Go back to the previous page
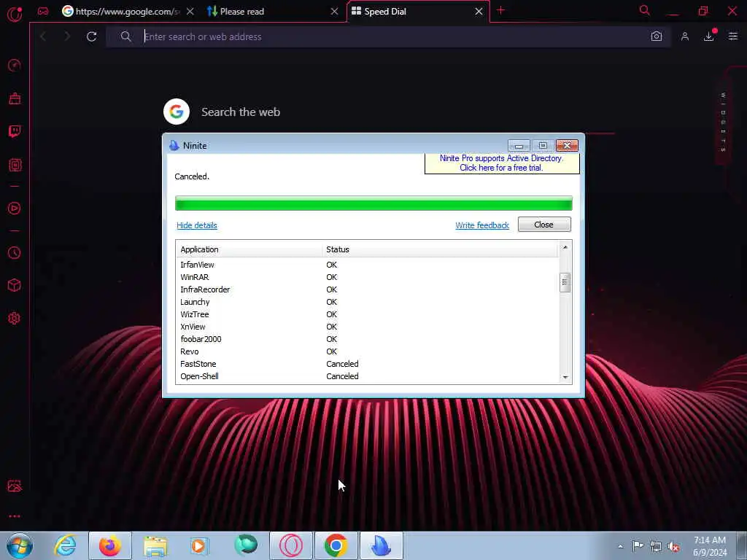This screenshot has width=747, height=560. [43, 36]
